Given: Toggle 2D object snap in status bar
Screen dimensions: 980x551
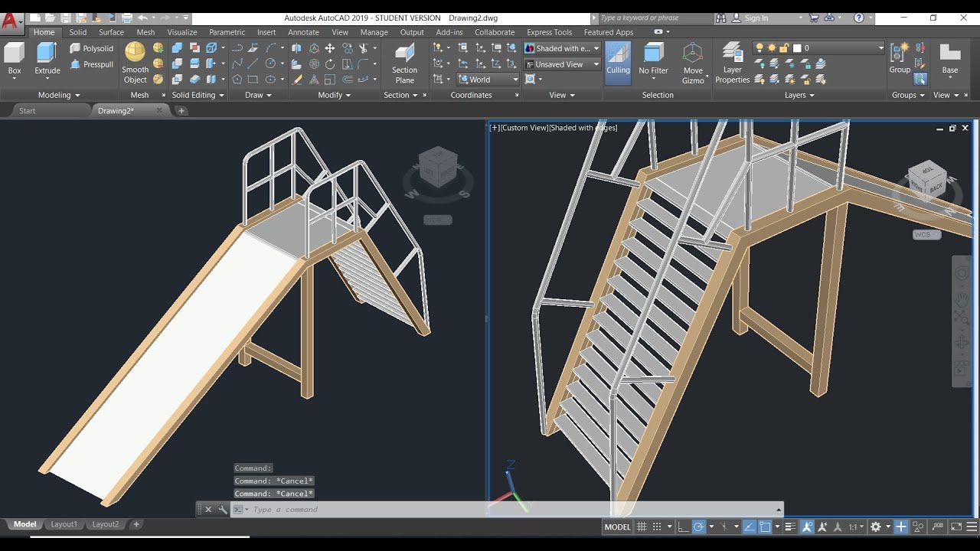Looking at the screenshot, I should [764, 527].
